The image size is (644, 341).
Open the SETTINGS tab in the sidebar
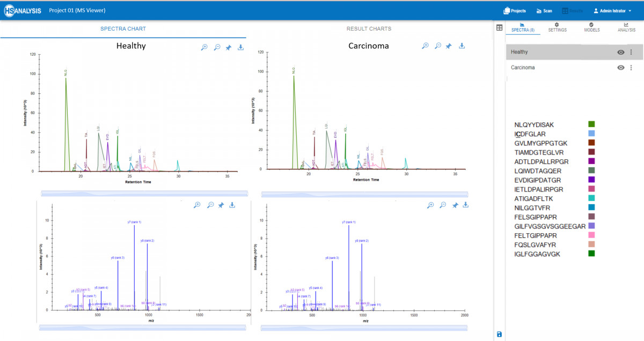[x=557, y=27]
